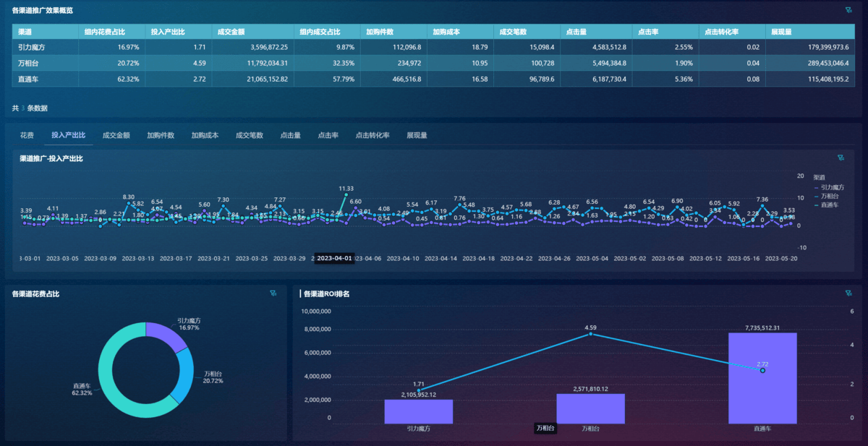
Task: Toggle 直通车 series in line chart legend
Action: (x=830, y=205)
